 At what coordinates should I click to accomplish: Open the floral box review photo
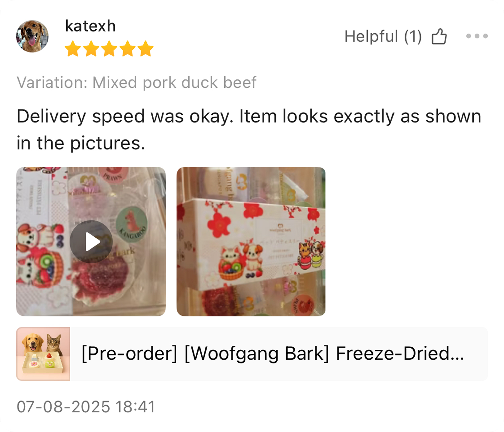pyautogui.click(x=251, y=241)
